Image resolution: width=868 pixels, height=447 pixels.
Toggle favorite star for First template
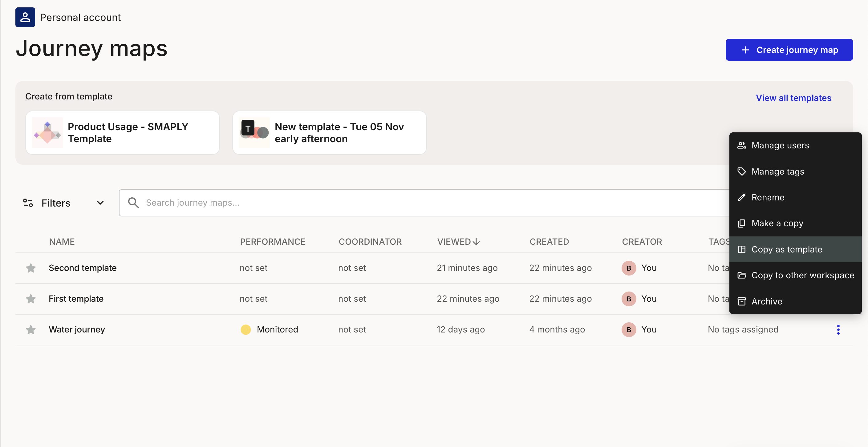(x=31, y=299)
